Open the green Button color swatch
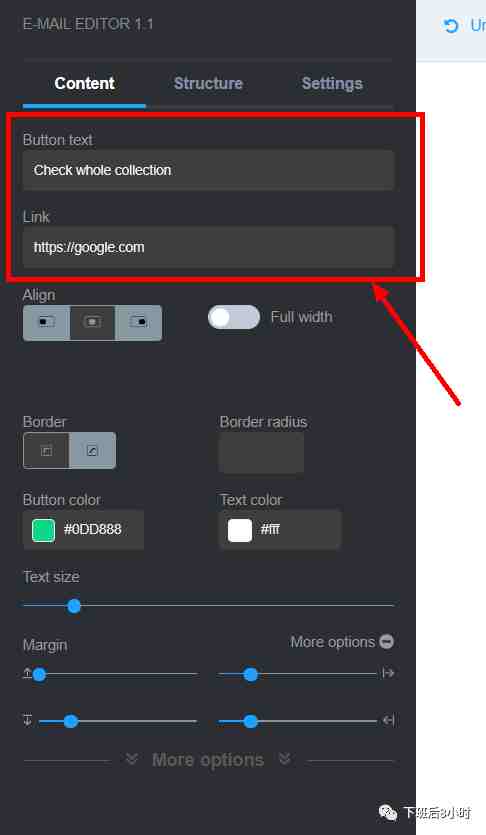 (43, 530)
